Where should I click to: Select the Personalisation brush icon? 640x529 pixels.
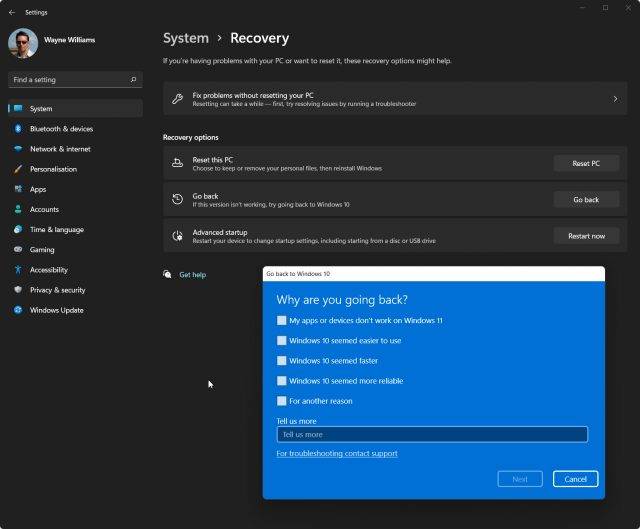pyautogui.click(x=17, y=169)
